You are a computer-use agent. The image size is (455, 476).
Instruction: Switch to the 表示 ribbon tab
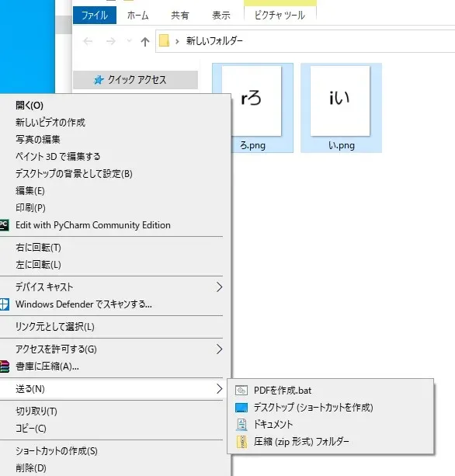coord(221,16)
